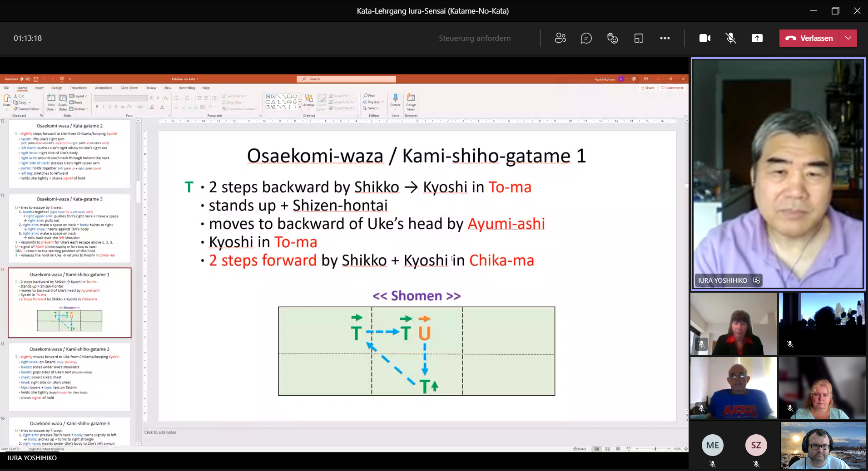This screenshot has height=471, width=868.
Task: Click the rooms icon in the meeting toolbar
Action: (639, 39)
